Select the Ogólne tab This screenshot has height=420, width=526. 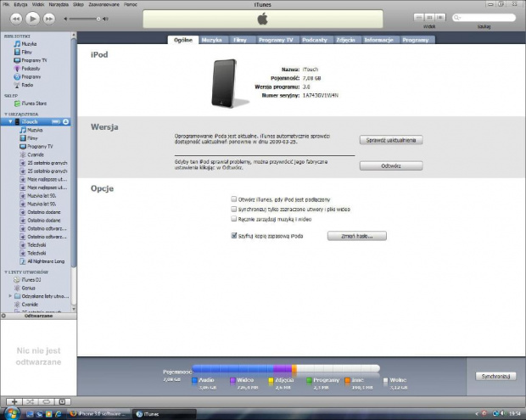(x=183, y=40)
